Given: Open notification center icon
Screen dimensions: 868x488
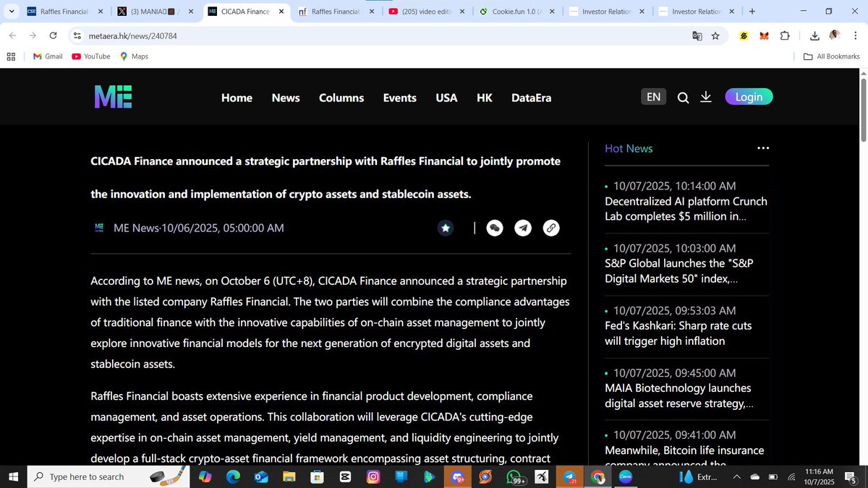Looking at the screenshot, I should tap(851, 477).
